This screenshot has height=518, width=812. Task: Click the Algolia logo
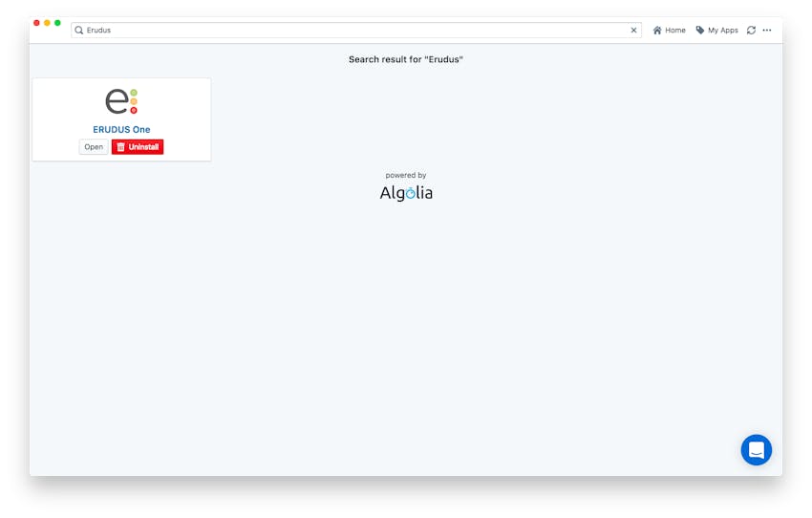click(x=406, y=193)
